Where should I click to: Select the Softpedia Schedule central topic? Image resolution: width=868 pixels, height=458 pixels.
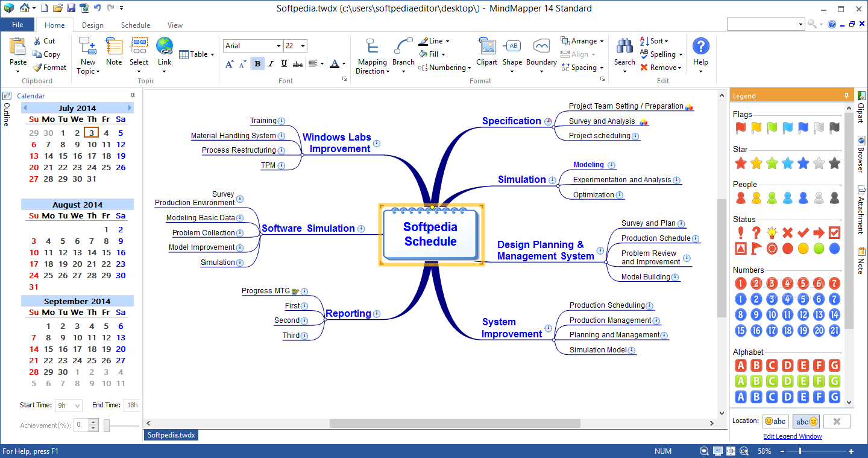pyautogui.click(x=431, y=234)
